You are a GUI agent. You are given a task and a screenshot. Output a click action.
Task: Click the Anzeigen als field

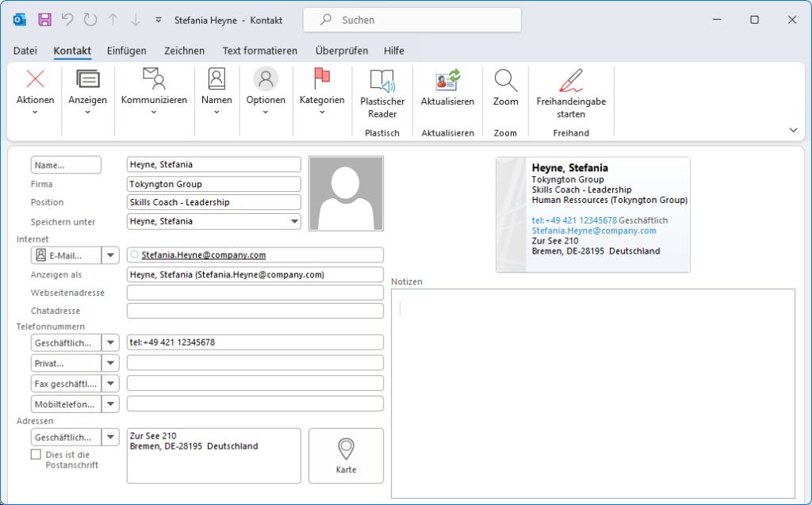255,274
